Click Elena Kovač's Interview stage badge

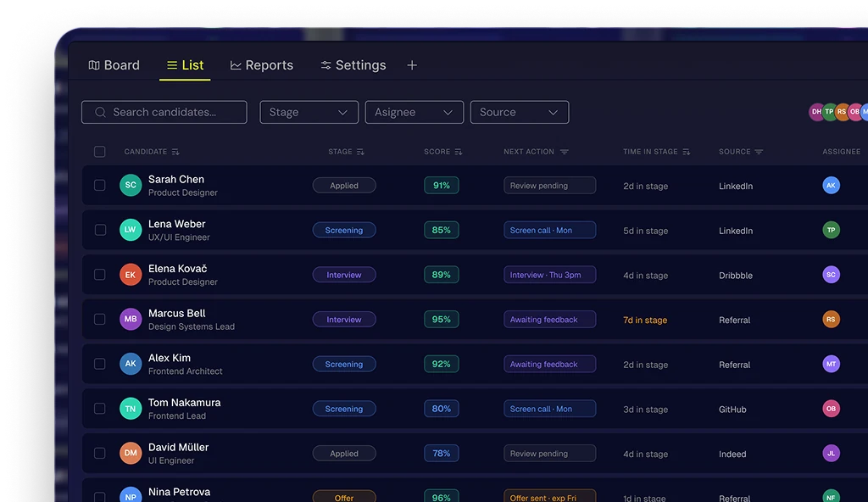point(344,275)
